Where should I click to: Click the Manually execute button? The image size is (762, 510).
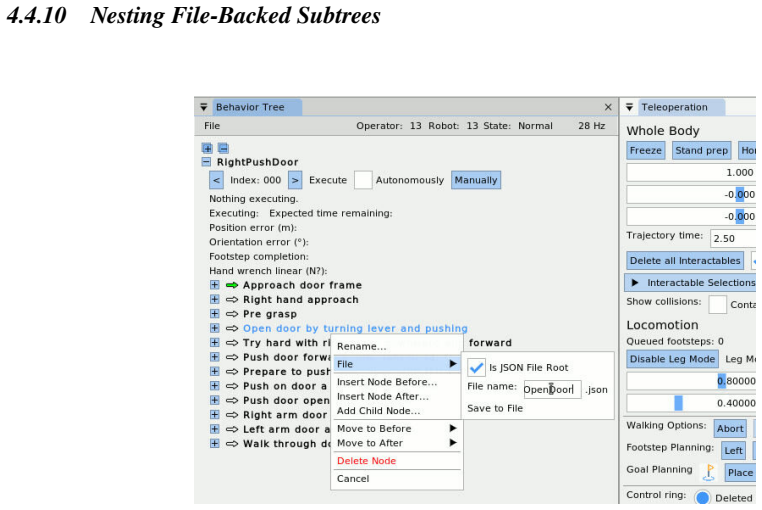[x=476, y=180]
